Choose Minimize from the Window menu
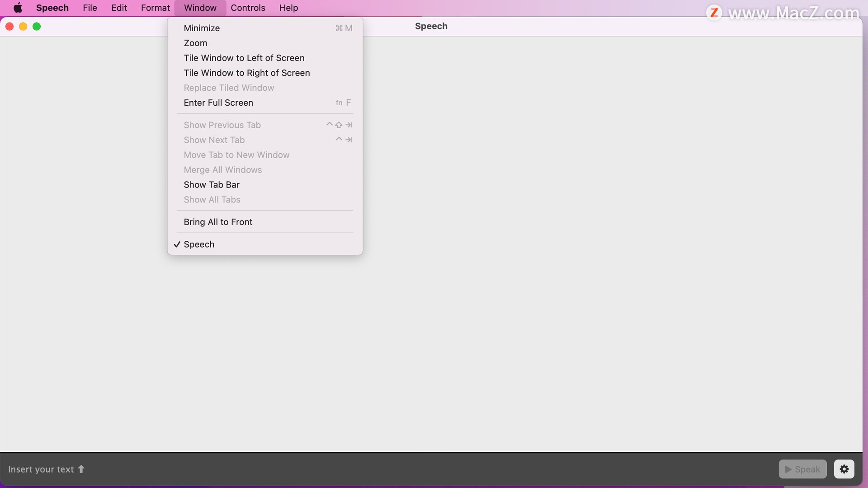Image resolution: width=868 pixels, height=488 pixels. click(265, 28)
